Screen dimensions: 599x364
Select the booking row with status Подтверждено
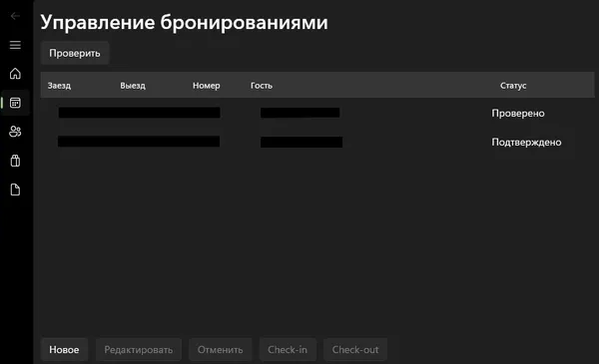tap(317, 142)
